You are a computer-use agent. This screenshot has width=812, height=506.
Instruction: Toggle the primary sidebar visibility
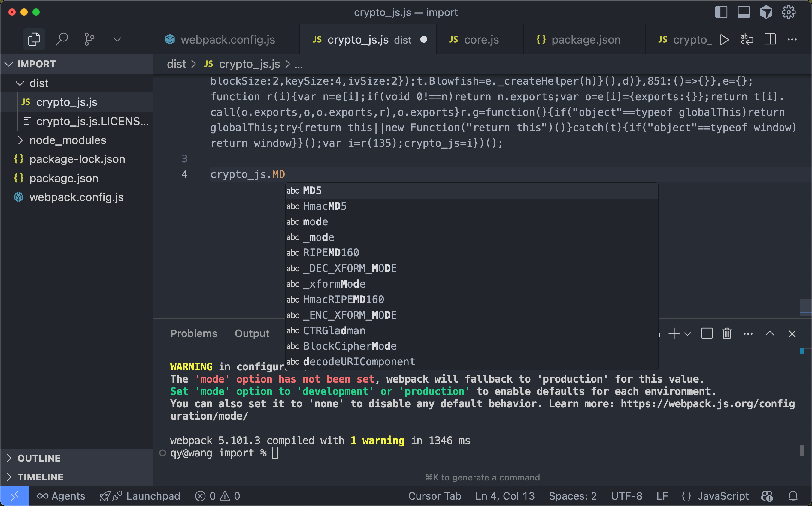point(721,12)
